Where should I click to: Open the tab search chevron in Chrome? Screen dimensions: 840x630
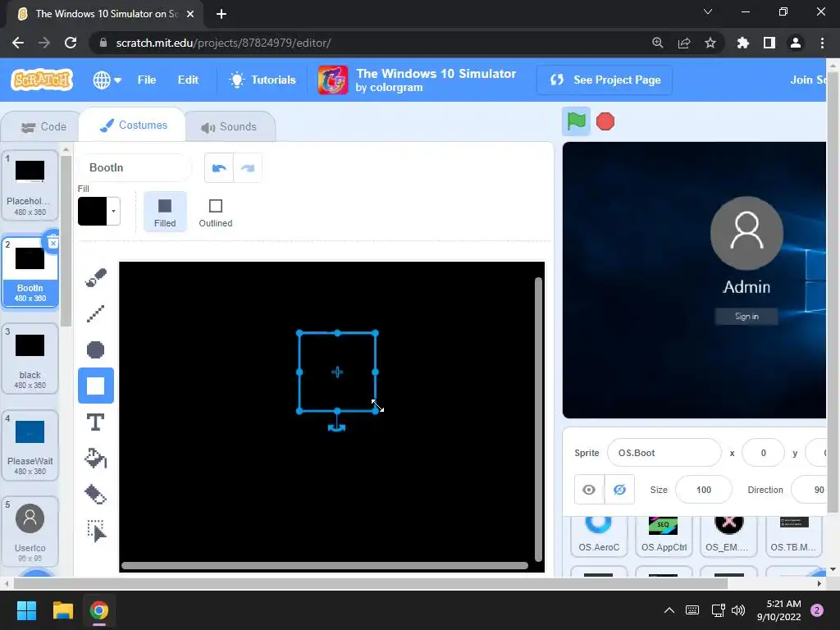pyautogui.click(x=708, y=11)
